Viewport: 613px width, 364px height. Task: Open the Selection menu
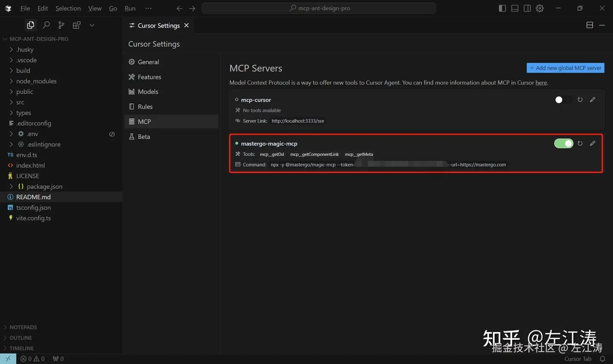(x=68, y=8)
